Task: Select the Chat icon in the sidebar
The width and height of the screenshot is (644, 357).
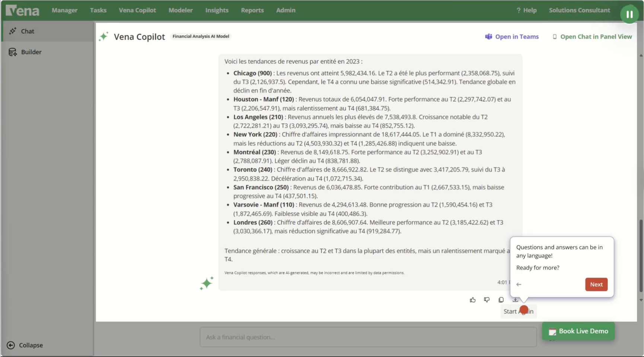Action: coord(13,31)
